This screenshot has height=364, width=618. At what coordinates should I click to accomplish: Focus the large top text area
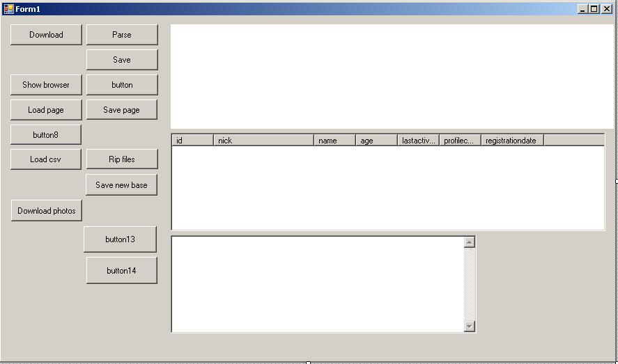coord(392,77)
